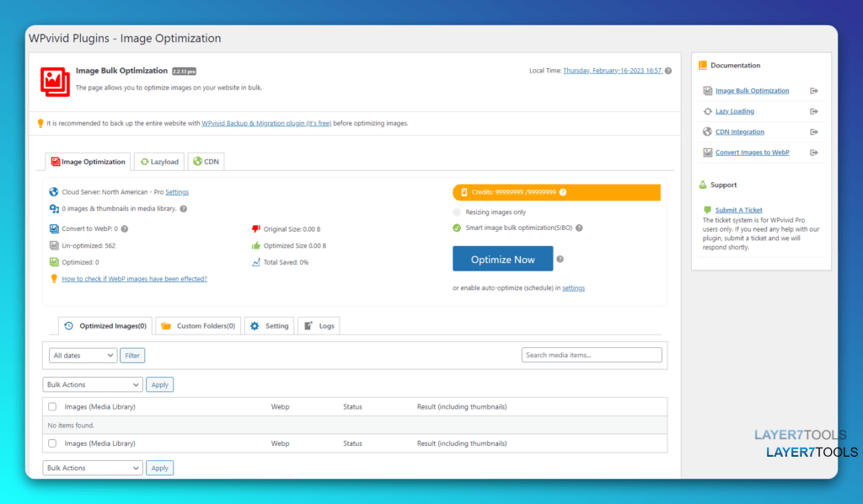This screenshot has height=504, width=863.
Task: Click the Optimized images icon
Action: [54, 262]
